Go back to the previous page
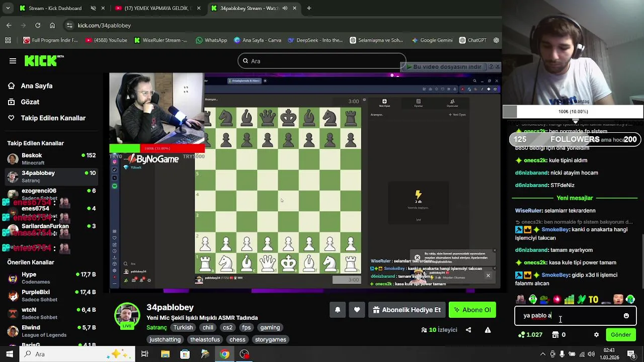This screenshot has height=362, width=644. 9,25
